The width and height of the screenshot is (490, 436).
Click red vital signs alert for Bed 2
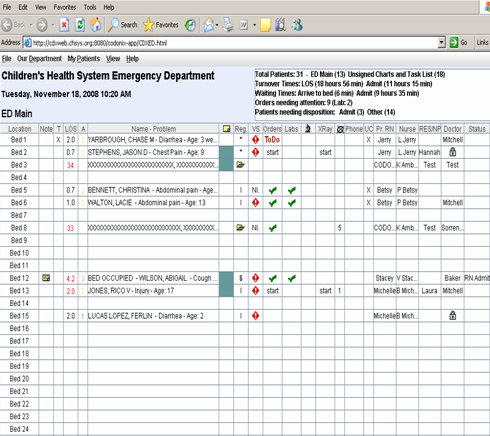[256, 152]
